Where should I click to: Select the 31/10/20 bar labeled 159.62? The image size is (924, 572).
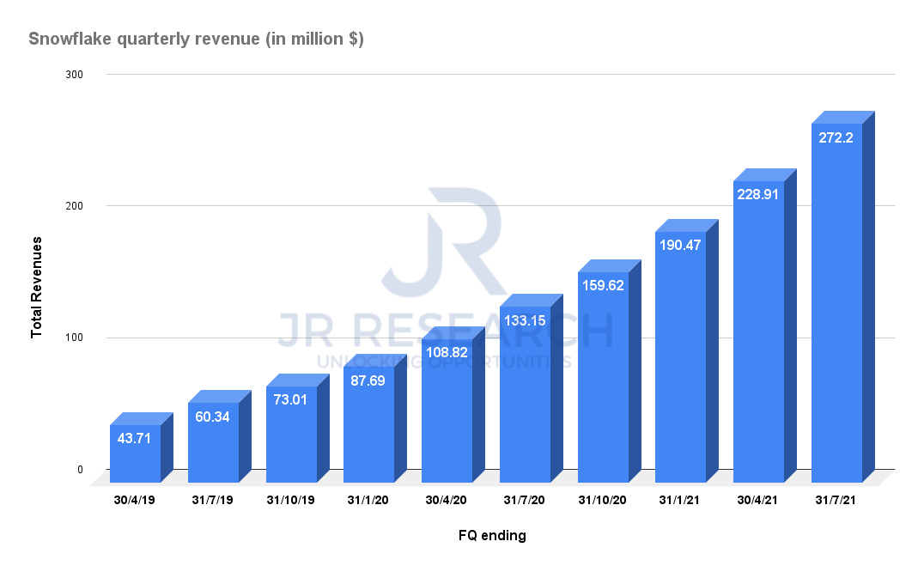click(609, 371)
